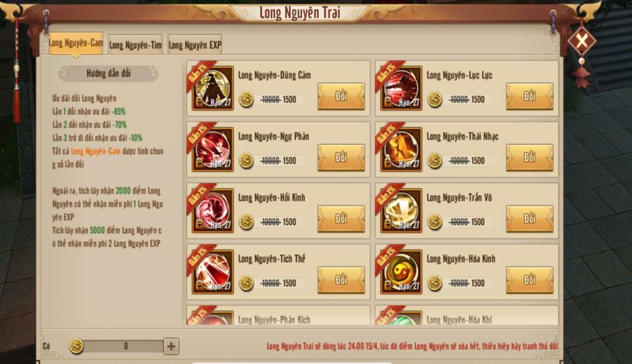The width and height of the screenshot is (632, 364).
Task: Select the Long Nguyên-Tích Thế item icon
Action: pyautogui.click(x=213, y=272)
